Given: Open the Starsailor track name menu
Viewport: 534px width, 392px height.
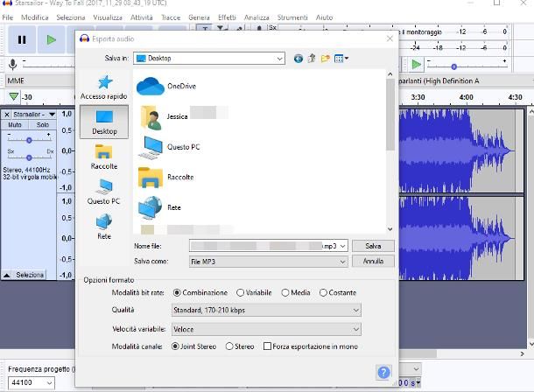Looking at the screenshot, I should (34, 115).
